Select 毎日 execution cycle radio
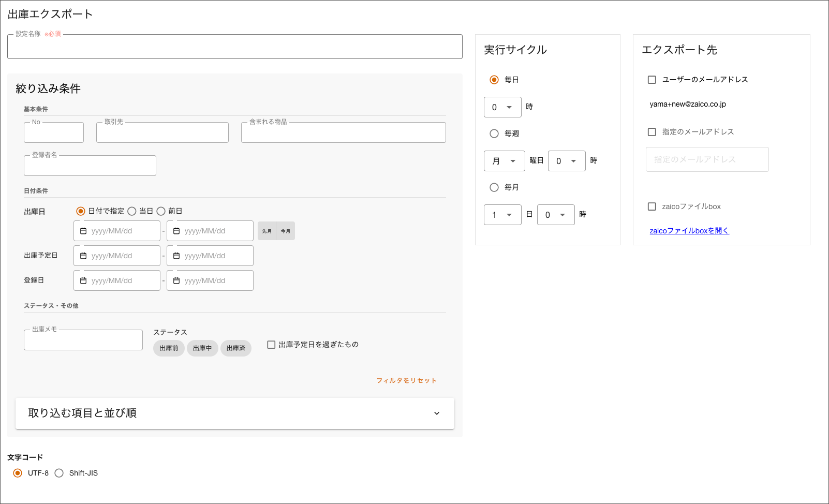This screenshot has width=829, height=504. (494, 80)
